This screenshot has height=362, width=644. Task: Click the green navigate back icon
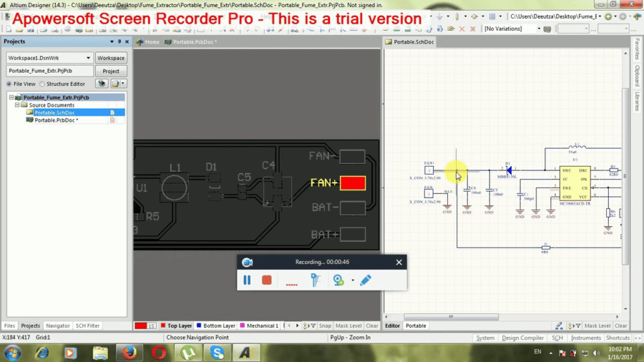point(608,16)
